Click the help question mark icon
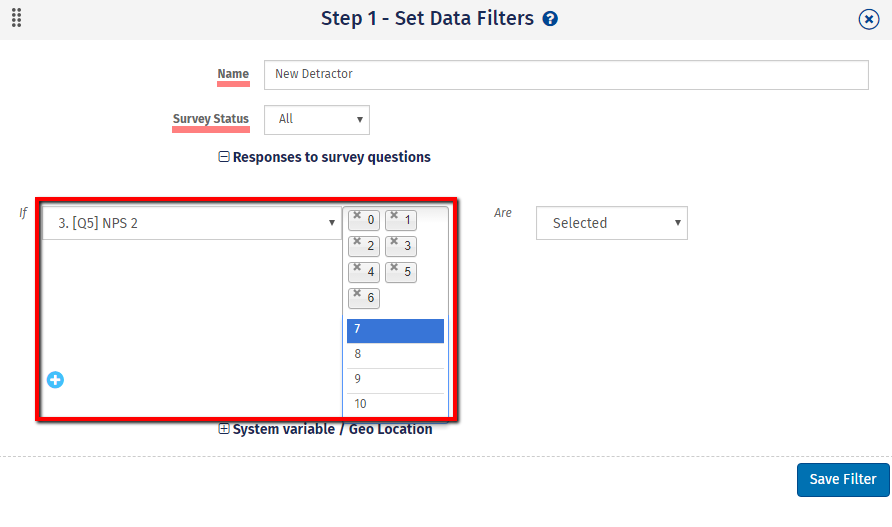The height and width of the screenshot is (527, 892). [x=550, y=19]
